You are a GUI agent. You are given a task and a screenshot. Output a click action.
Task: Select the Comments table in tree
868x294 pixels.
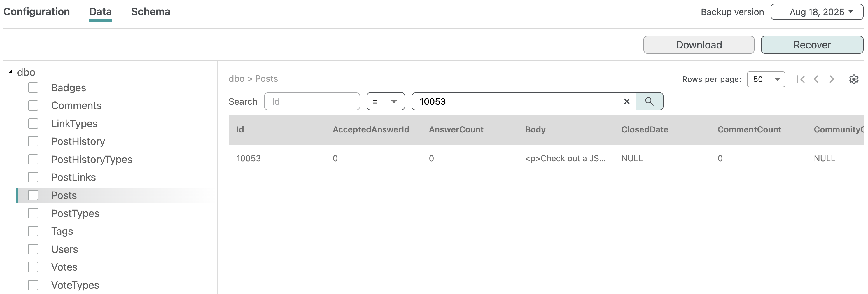tap(76, 105)
